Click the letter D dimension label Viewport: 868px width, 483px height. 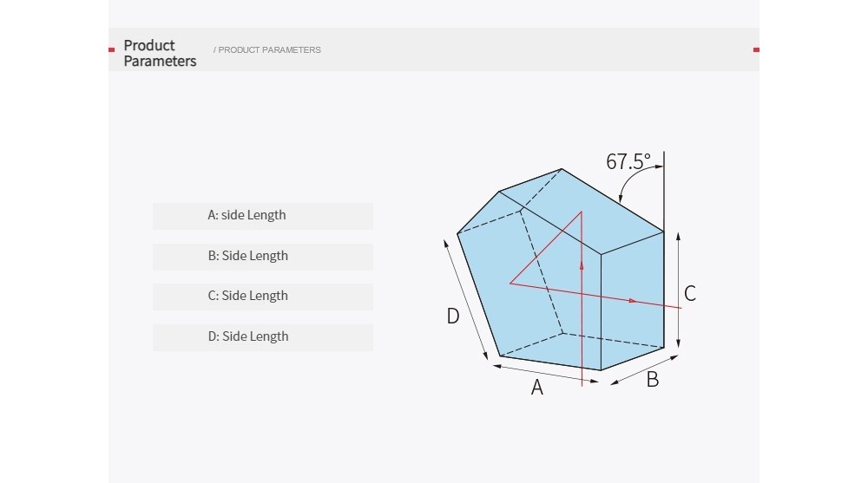pyautogui.click(x=453, y=316)
